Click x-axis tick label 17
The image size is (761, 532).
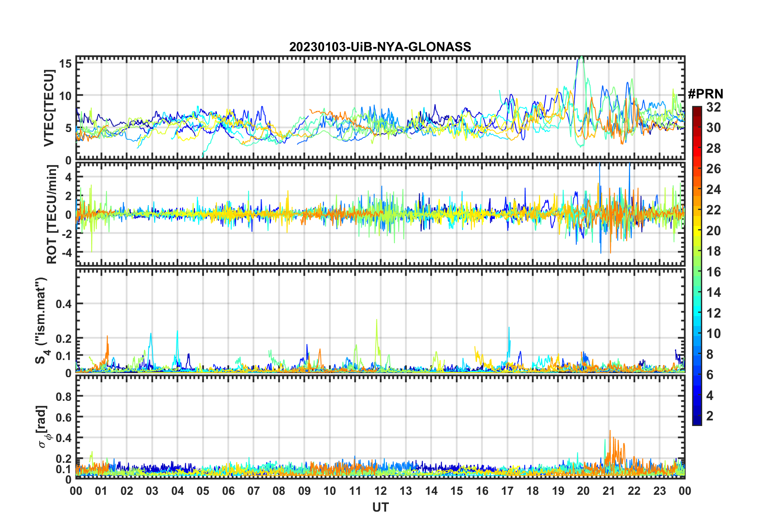click(x=507, y=491)
